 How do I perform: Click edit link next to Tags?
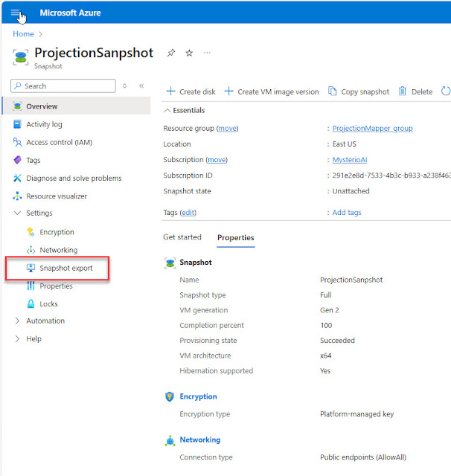pos(188,213)
